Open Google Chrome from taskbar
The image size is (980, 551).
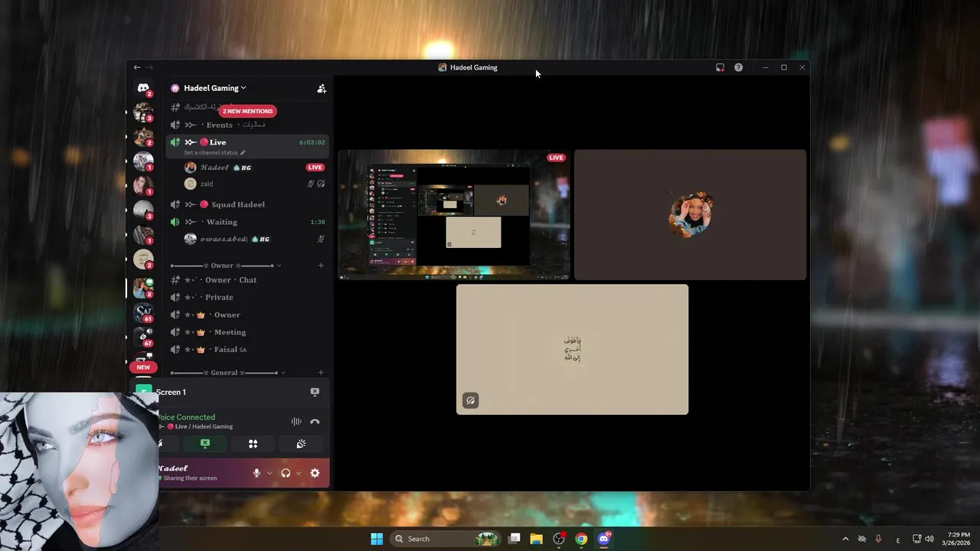click(581, 539)
